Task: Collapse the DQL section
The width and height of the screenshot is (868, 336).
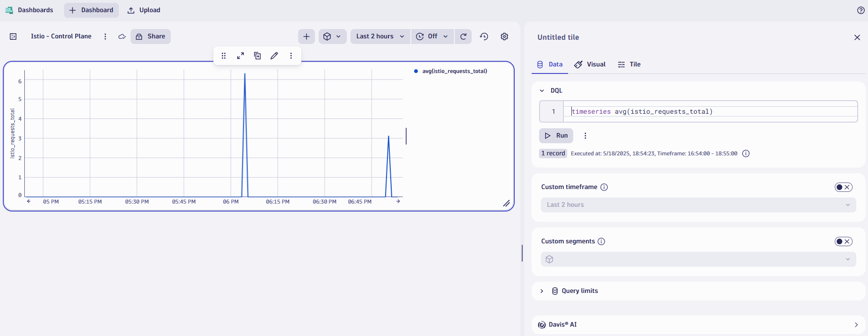Action: [542, 91]
